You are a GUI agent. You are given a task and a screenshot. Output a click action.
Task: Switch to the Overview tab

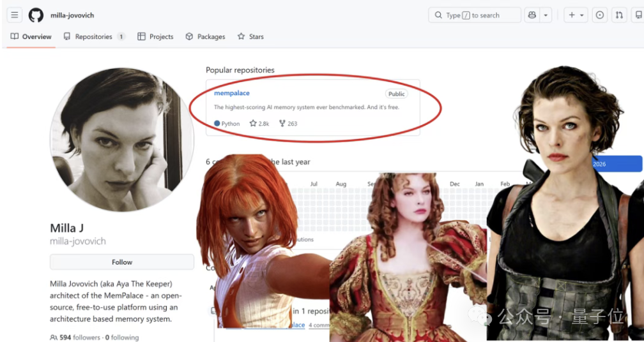click(31, 36)
